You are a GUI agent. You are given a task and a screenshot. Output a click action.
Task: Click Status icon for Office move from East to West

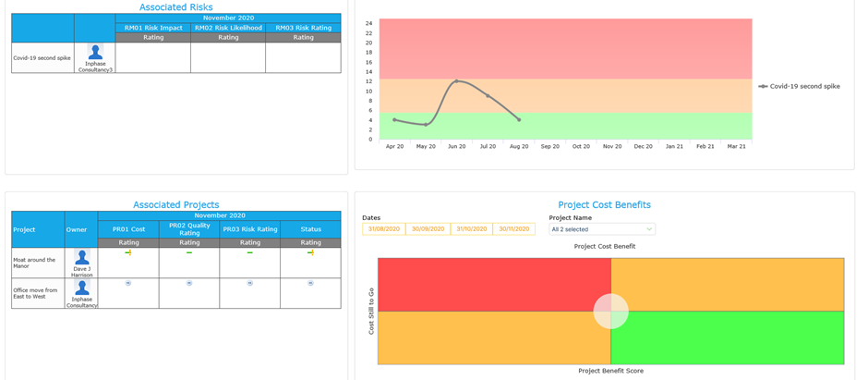310,283
